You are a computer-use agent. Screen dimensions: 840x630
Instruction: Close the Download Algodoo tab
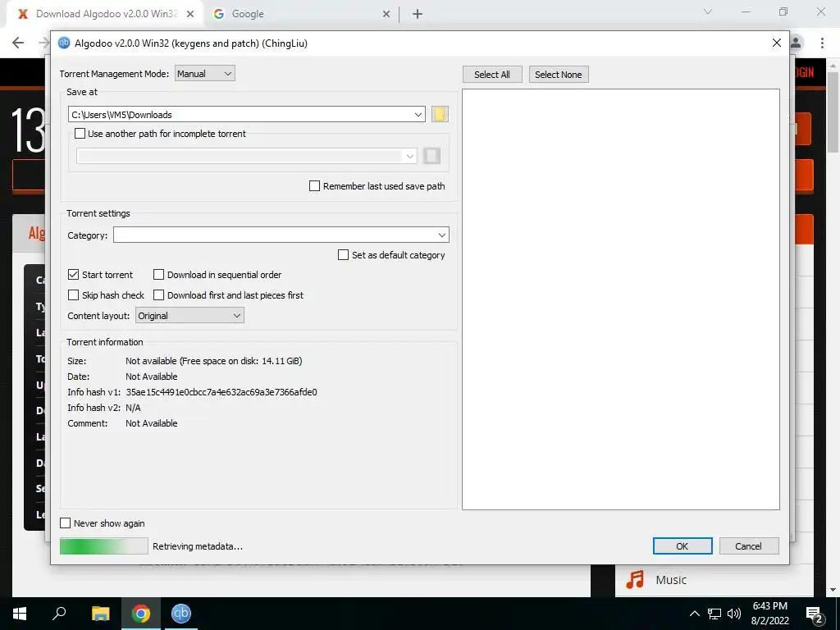click(x=190, y=14)
